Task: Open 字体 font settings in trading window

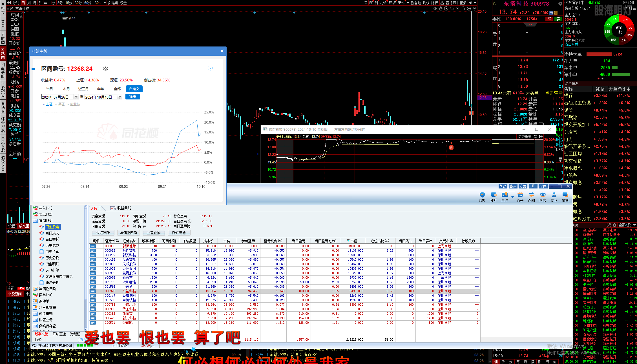Action: point(543,186)
